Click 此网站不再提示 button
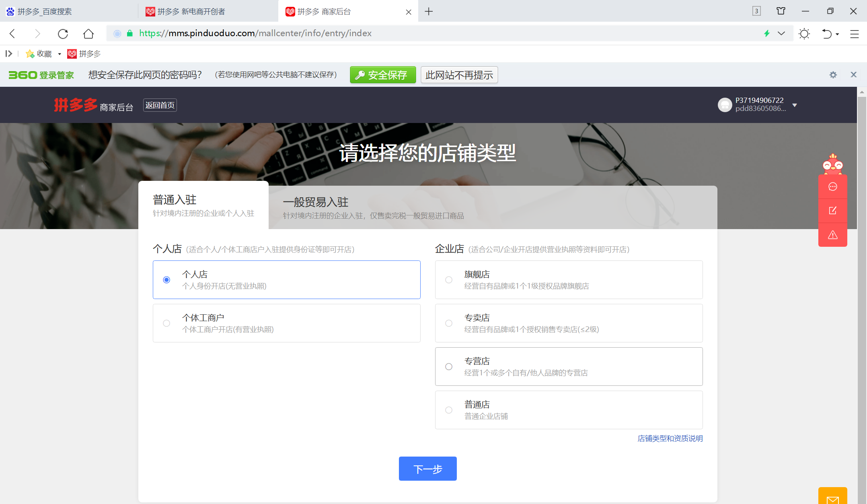The image size is (867, 504). (459, 75)
